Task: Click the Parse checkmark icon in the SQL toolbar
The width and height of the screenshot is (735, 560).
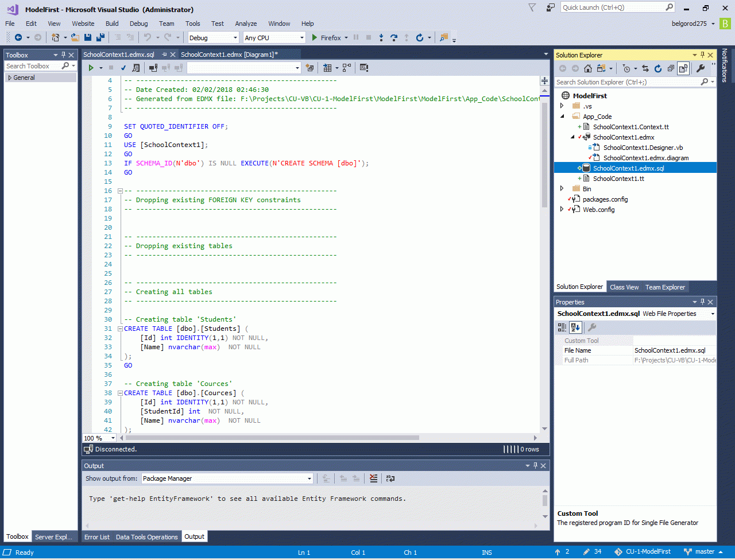Action: [x=123, y=67]
